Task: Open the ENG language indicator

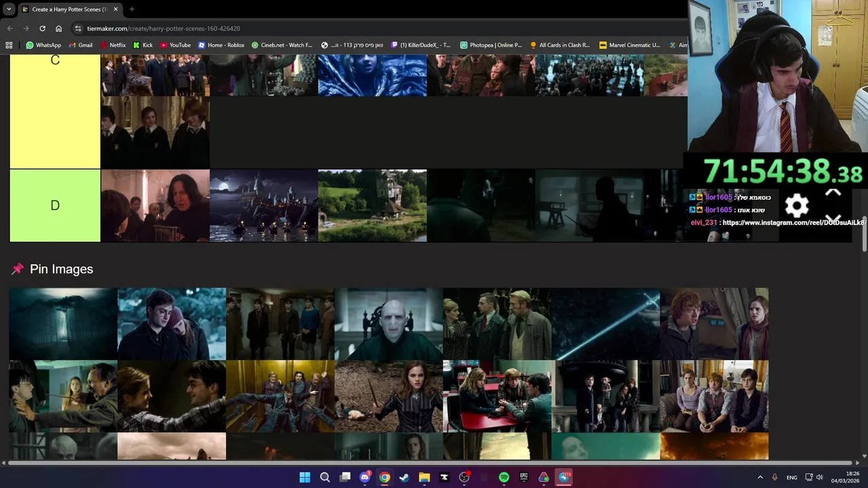Action: [x=791, y=477]
